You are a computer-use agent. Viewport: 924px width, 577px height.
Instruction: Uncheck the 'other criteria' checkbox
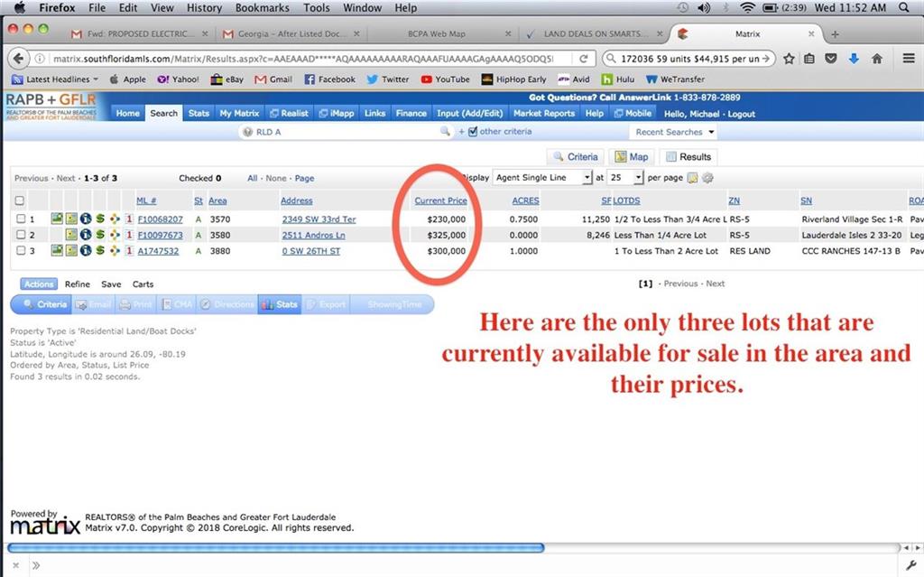[x=473, y=132]
